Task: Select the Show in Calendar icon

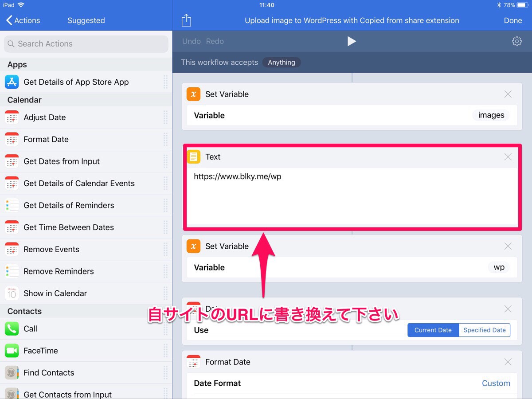Action: click(12, 293)
